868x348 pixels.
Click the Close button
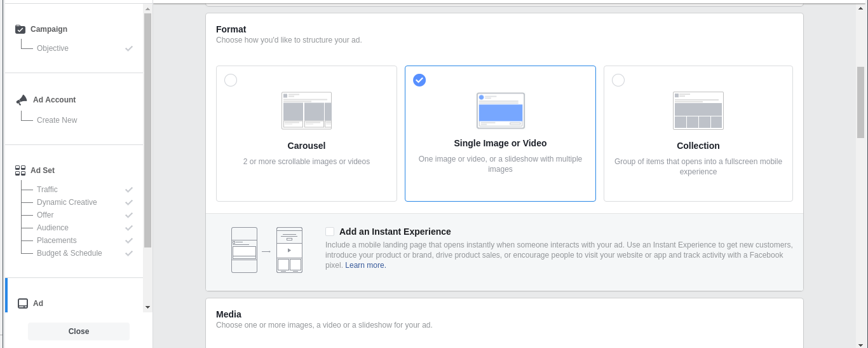coord(79,331)
